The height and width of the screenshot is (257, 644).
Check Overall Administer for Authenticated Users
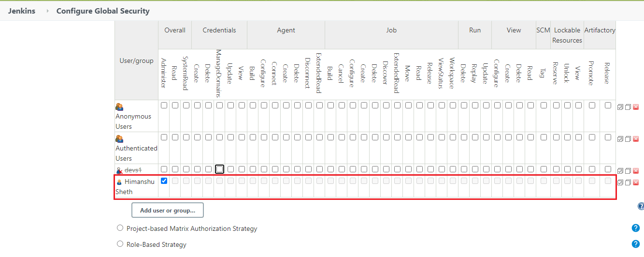164,137
